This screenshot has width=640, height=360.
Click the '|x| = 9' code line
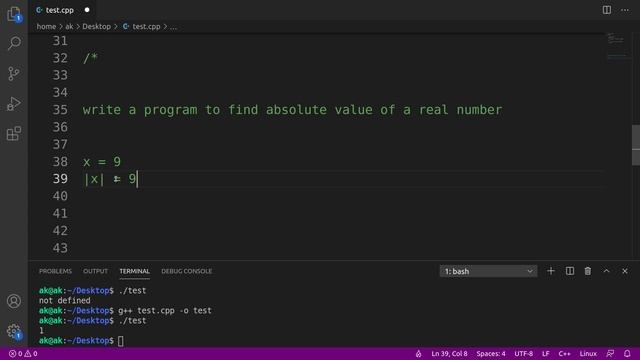(x=109, y=179)
